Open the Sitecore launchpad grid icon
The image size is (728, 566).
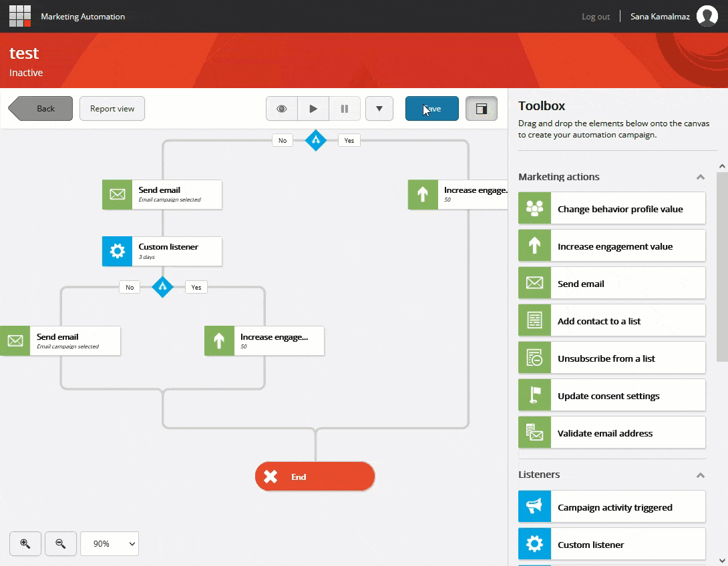pyautogui.click(x=20, y=16)
